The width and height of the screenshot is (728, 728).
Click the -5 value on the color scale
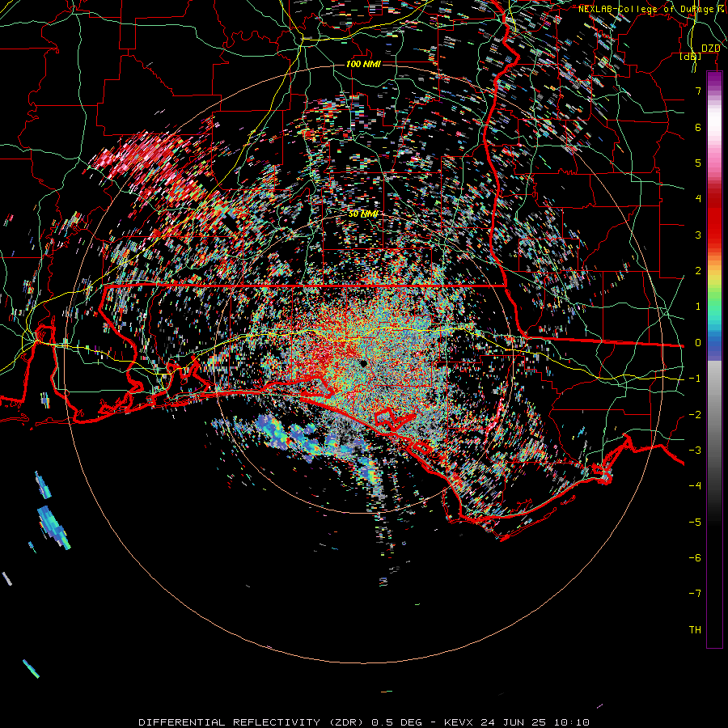pos(695,523)
